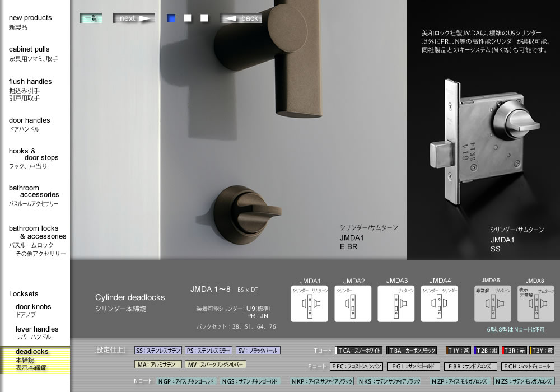Select the JMDA2 cylinder-only diagram
Image resolution: width=560 pixels, height=392 pixels.
pyautogui.click(x=353, y=304)
